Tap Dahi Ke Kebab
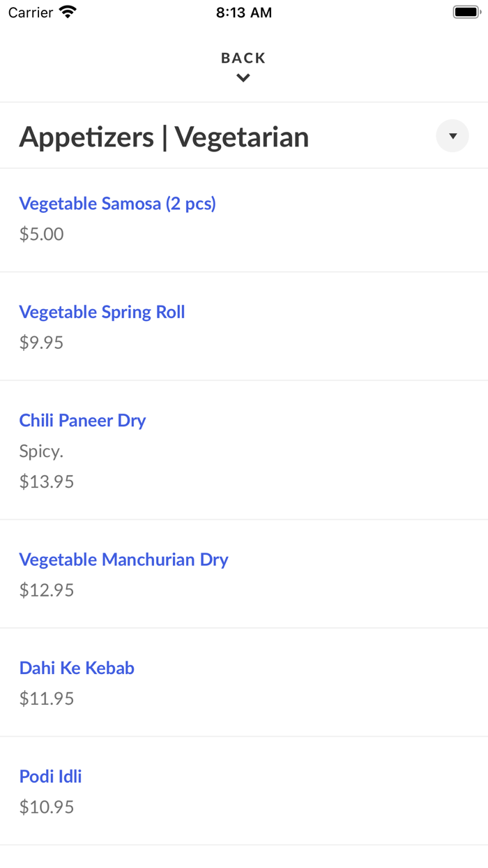The image size is (488, 868). point(77,668)
